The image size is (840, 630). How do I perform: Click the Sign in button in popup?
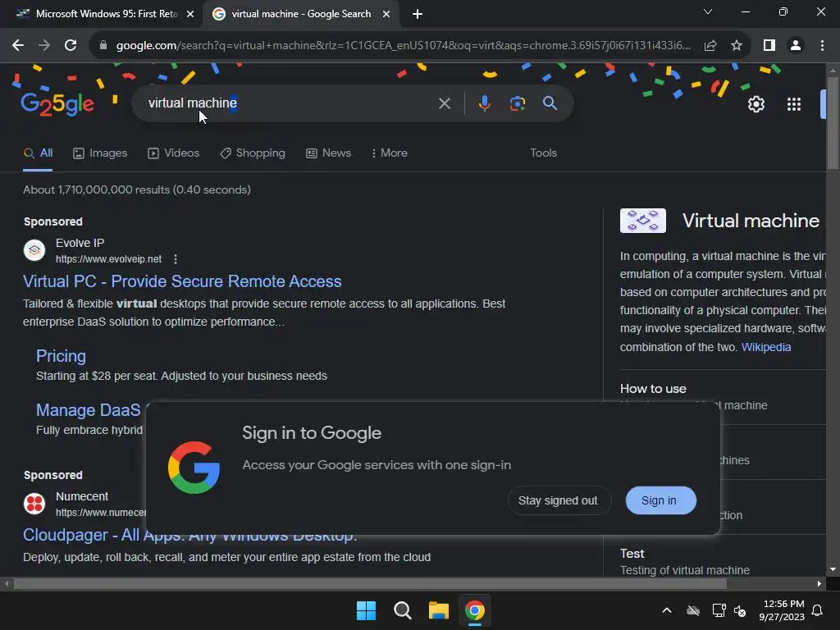click(661, 501)
